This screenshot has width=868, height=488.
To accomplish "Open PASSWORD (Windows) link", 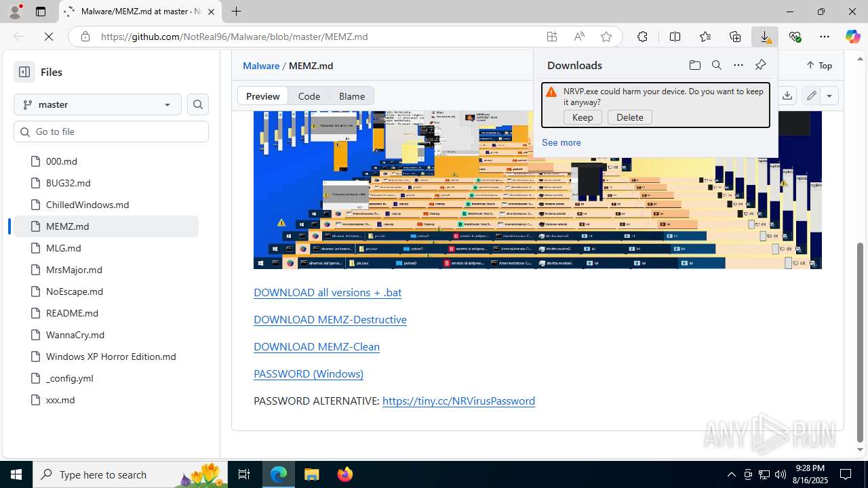I will pyautogui.click(x=309, y=373).
